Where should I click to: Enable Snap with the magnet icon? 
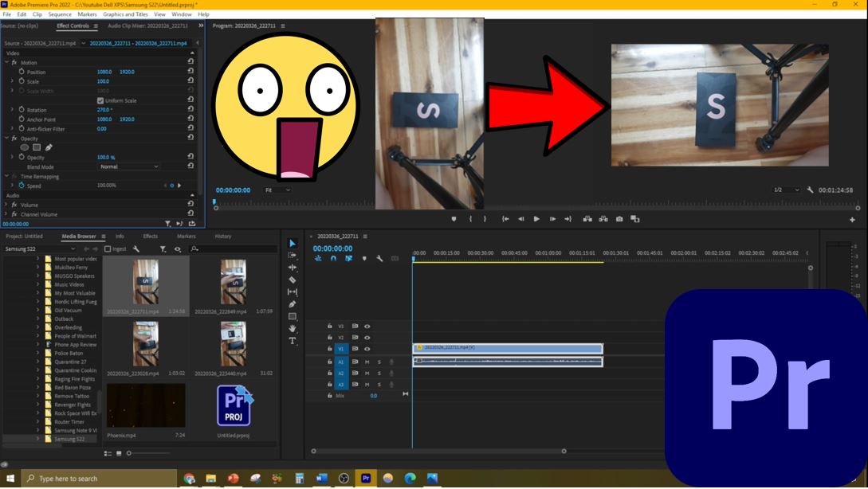point(333,258)
